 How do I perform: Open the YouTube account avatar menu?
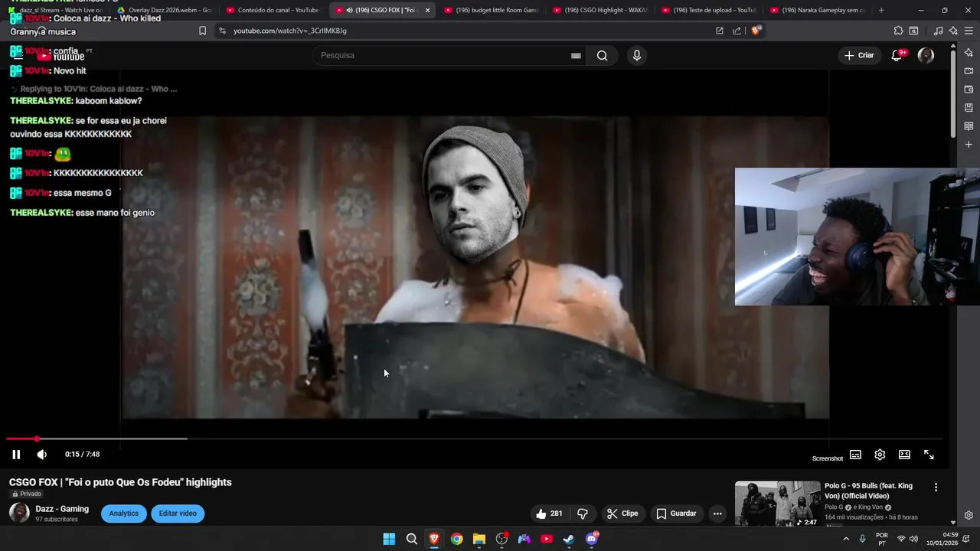click(926, 55)
